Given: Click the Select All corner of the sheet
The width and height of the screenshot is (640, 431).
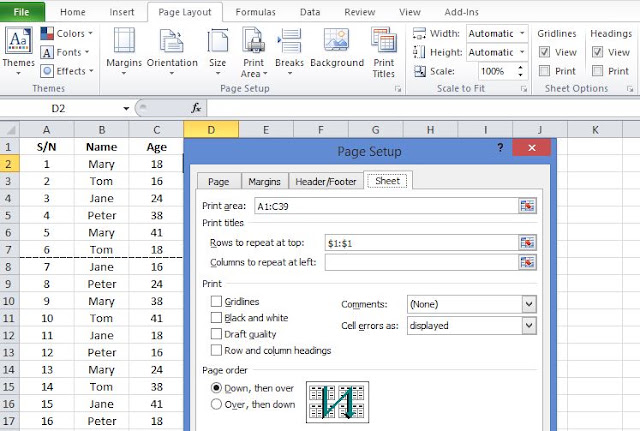Looking at the screenshot, I should point(9,130).
